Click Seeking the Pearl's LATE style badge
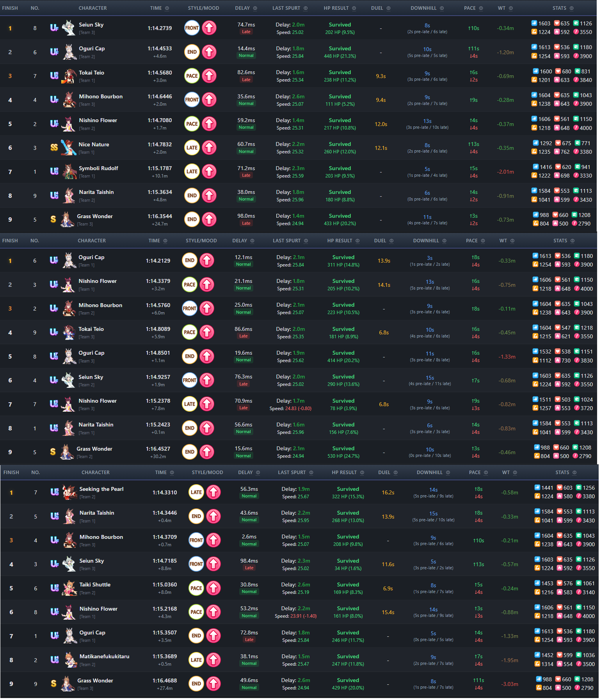The height and width of the screenshot is (700, 601). coord(196,492)
